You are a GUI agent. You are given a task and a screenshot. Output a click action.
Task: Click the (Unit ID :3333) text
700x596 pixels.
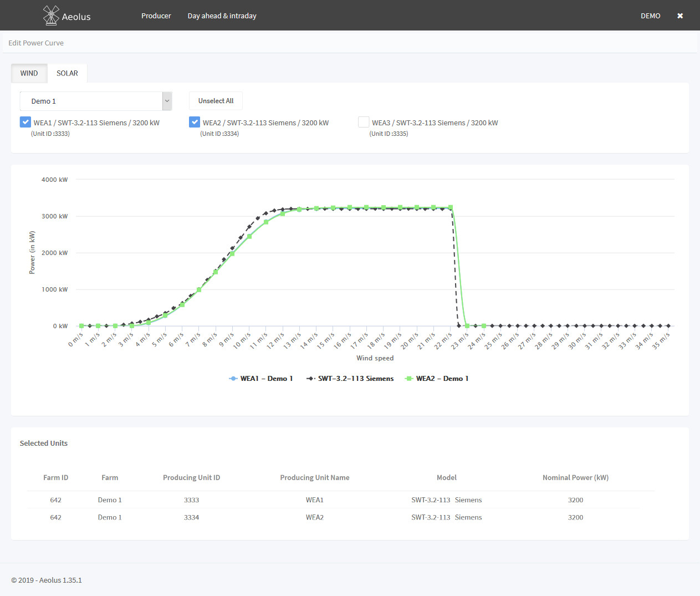click(50, 134)
